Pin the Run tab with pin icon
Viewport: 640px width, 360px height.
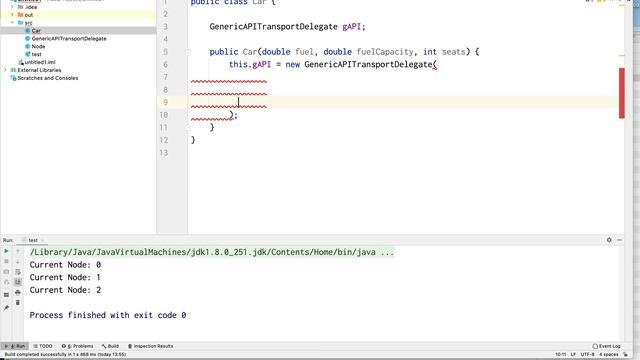coord(6,308)
